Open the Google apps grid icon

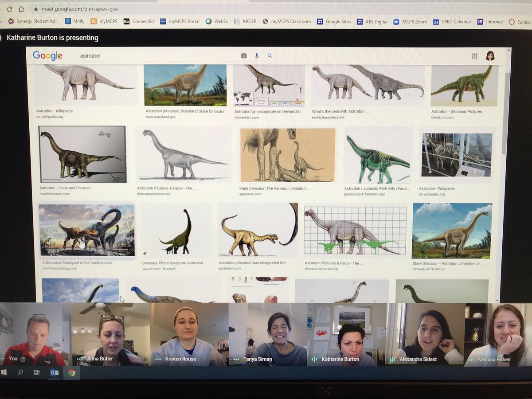[x=474, y=56]
